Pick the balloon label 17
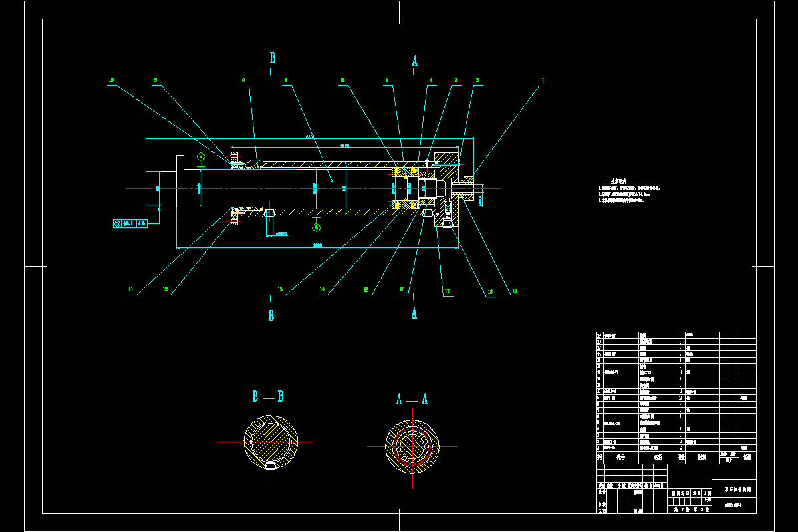The height and width of the screenshot is (532, 798). coord(447,291)
